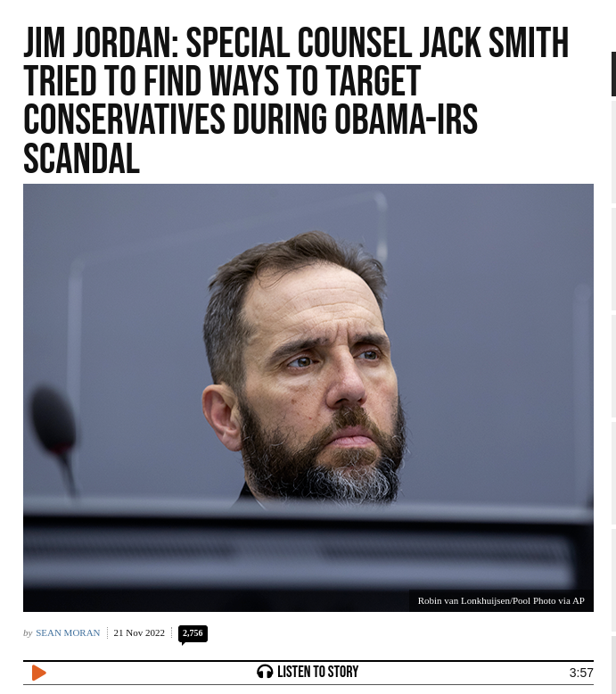Click the 21 Nov 2022 publish date
This screenshot has width=616, height=694.
point(139,633)
